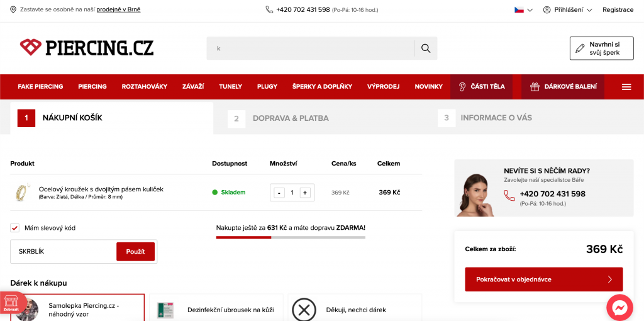Viewport: 644px width, 321px height.
Task: Choose Děkuji, nechci dárek option
Action: point(355,307)
